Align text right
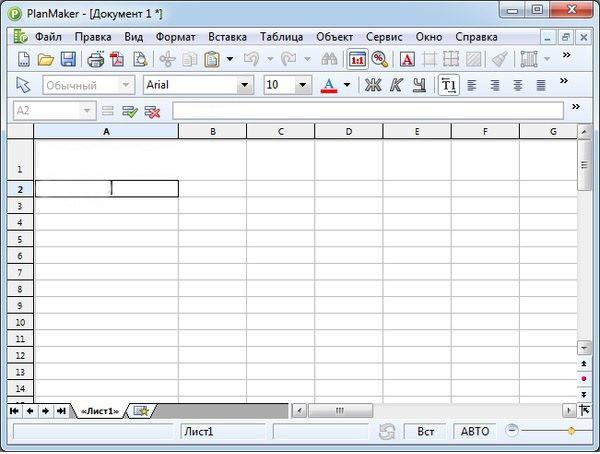The image size is (600, 454). (495, 85)
